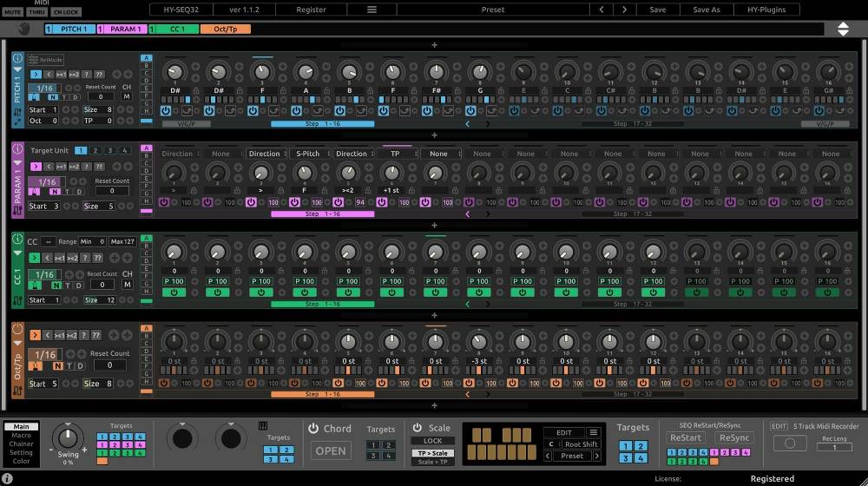Viewport: 868px width, 486px height.
Task: Click the info icon in the bottom-left corner
Action: click(x=8, y=478)
